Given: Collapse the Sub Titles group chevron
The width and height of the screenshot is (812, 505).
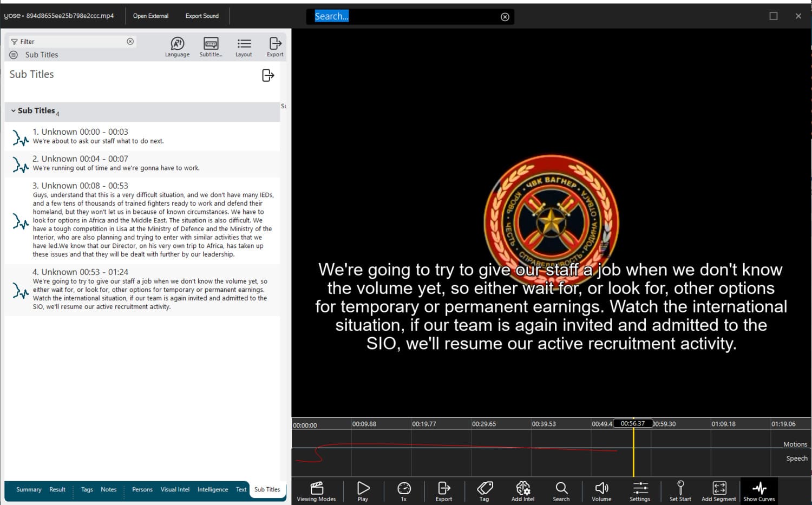Looking at the screenshot, I should [x=14, y=111].
